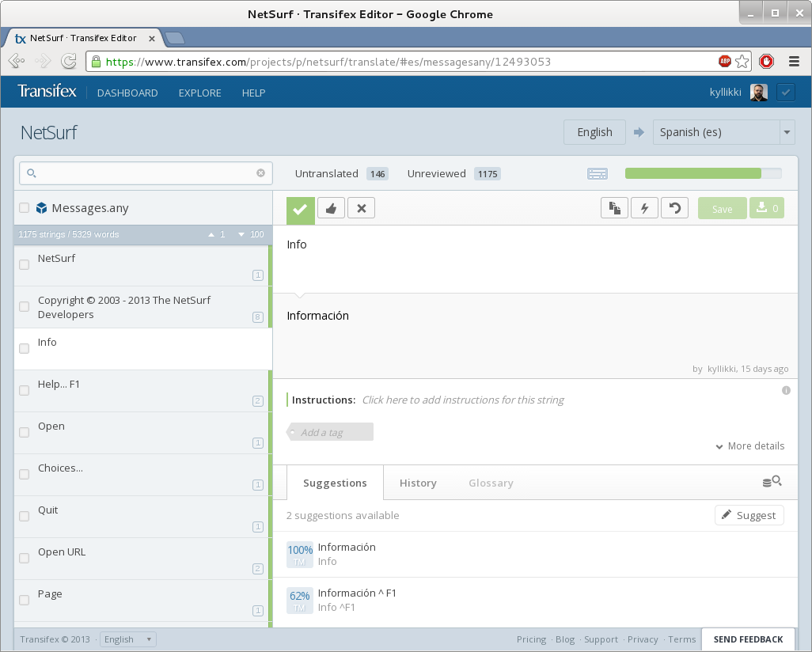Viewport: 812px width, 652px height.
Task: Click the browser back arrow
Action: (17, 62)
